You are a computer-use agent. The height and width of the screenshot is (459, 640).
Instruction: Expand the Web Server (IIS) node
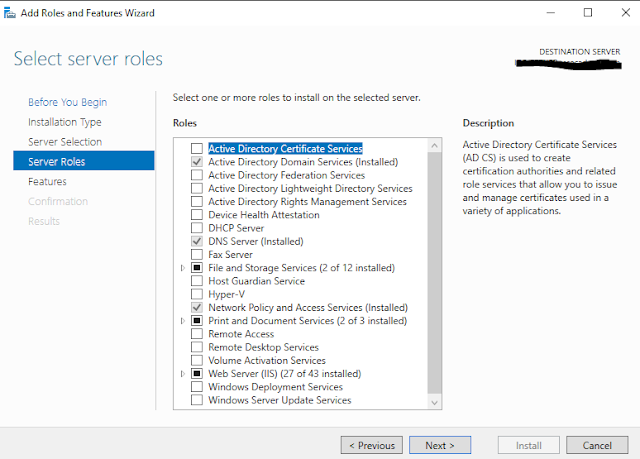pos(183,373)
